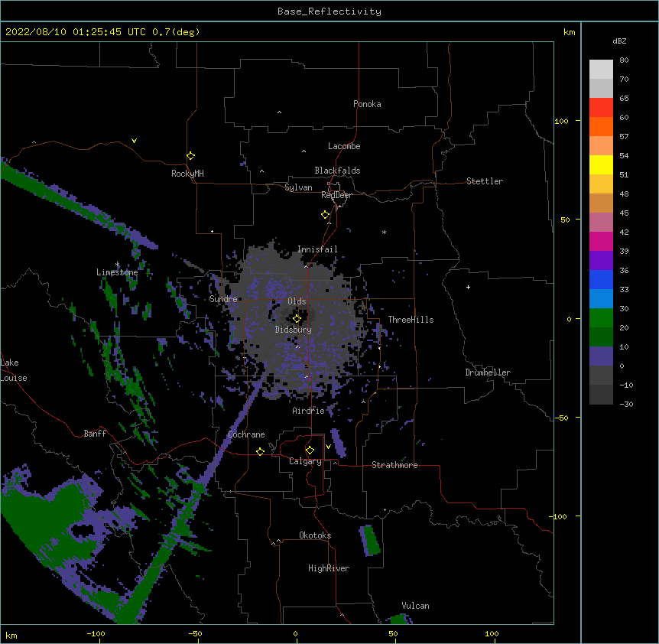The image size is (659, 644).
Task: Click the Blackfalds city label
Action: (337, 171)
